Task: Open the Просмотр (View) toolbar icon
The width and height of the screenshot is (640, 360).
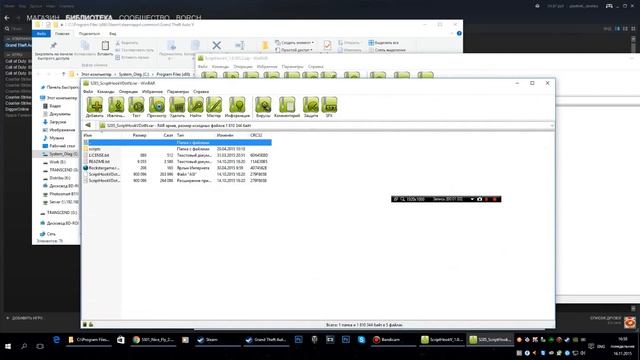Action: (157, 107)
